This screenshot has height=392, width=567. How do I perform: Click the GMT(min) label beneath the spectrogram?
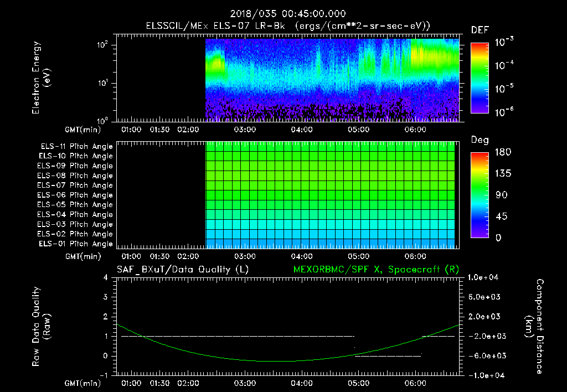pos(83,130)
